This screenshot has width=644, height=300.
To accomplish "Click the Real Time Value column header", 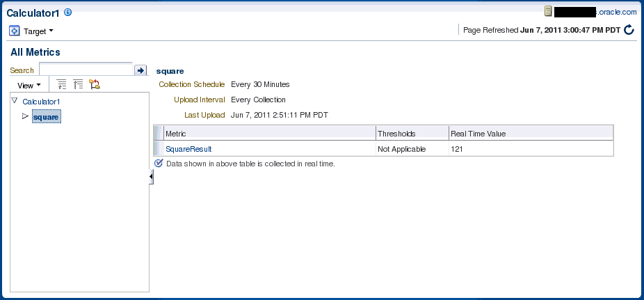I will coord(531,134).
